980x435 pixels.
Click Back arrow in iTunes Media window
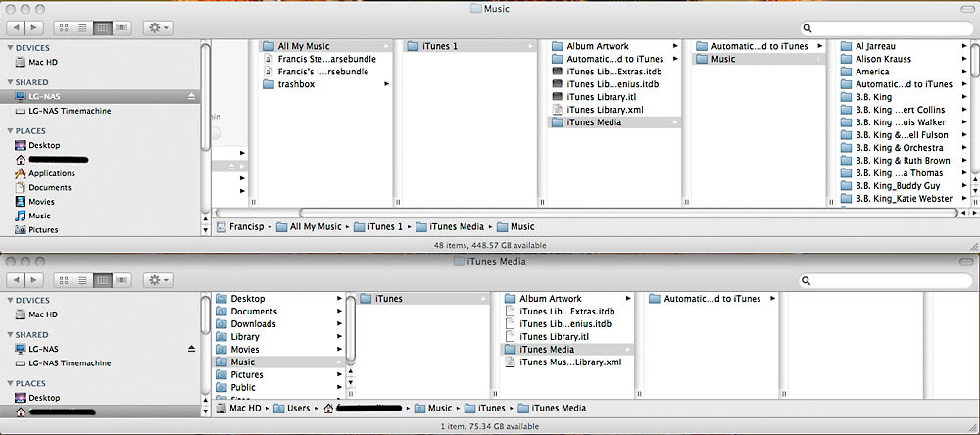pyautogui.click(x=16, y=280)
